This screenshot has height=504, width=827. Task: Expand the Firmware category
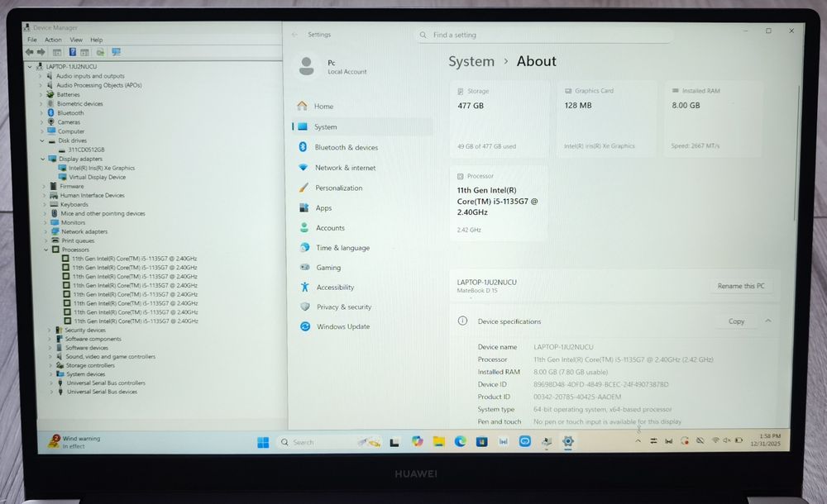[x=44, y=186]
